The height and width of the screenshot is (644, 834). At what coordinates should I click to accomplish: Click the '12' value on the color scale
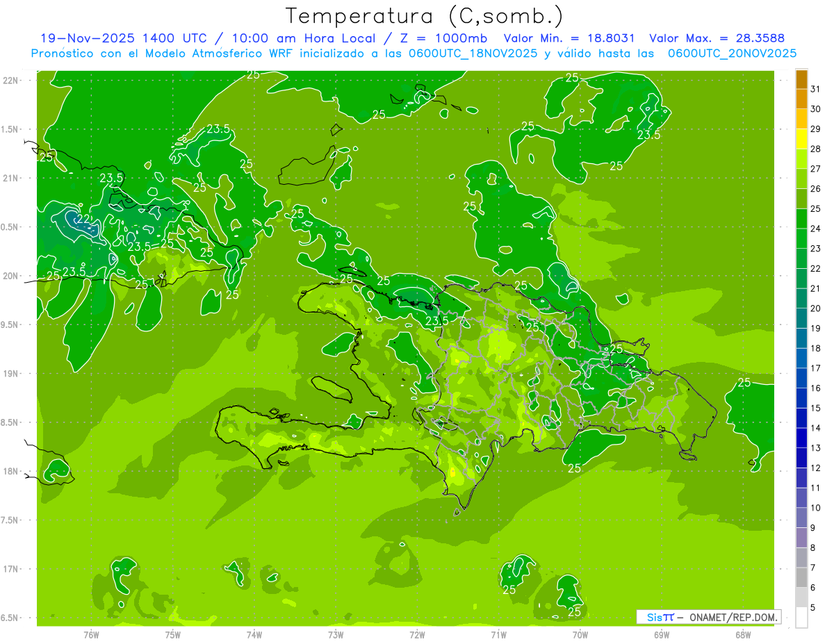pos(816,468)
